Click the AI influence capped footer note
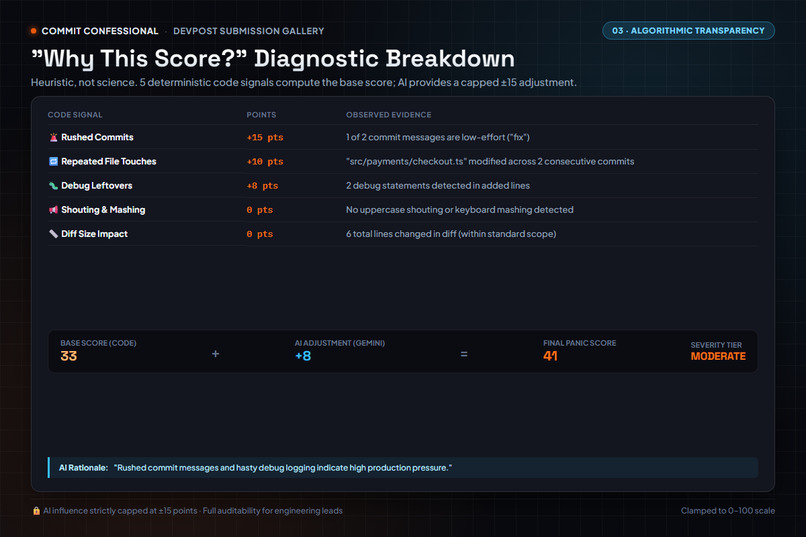This screenshot has width=806, height=537. (x=193, y=511)
